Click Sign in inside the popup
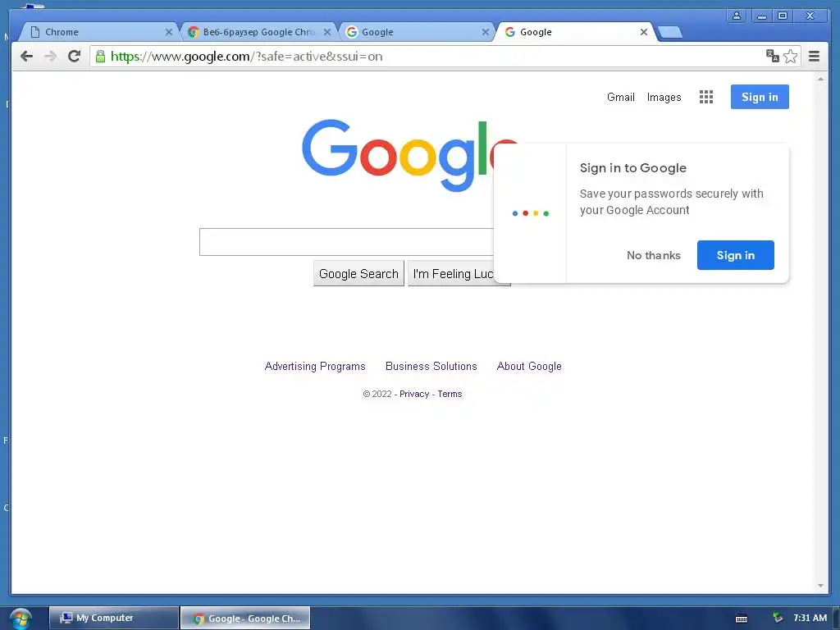 (736, 255)
